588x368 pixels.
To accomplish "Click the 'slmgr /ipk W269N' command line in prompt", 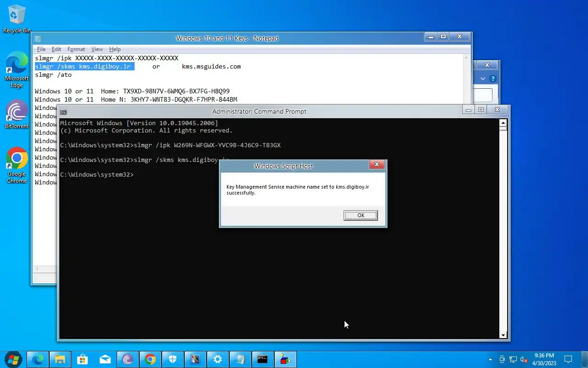I will 170,145.
